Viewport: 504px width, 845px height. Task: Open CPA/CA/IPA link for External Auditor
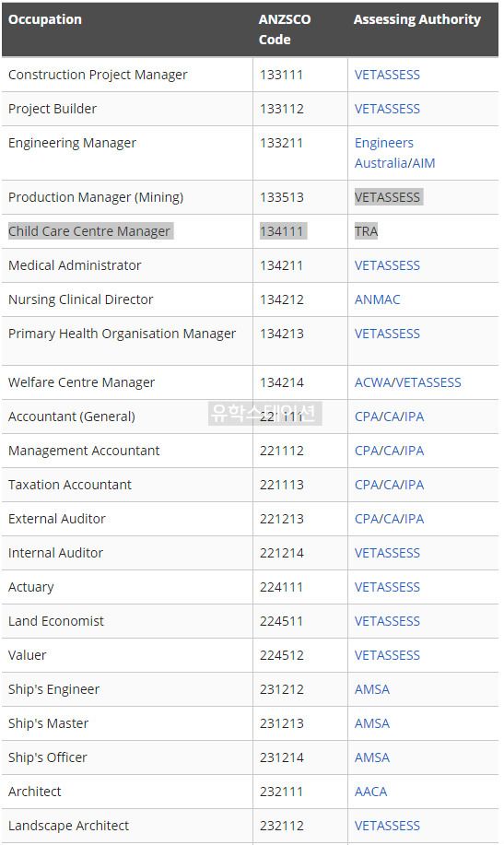[x=389, y=519]
